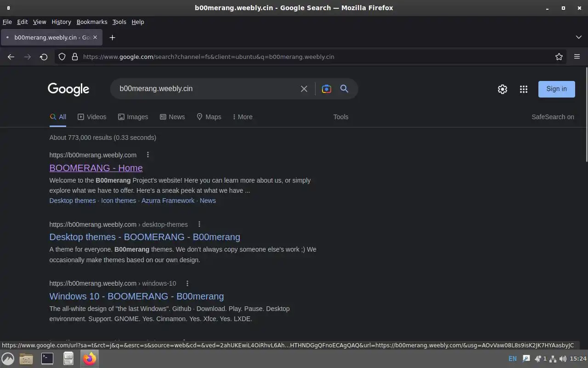Open the Google apps grid
This screenshot has width=588, height=368.
[x=524, y=89]
